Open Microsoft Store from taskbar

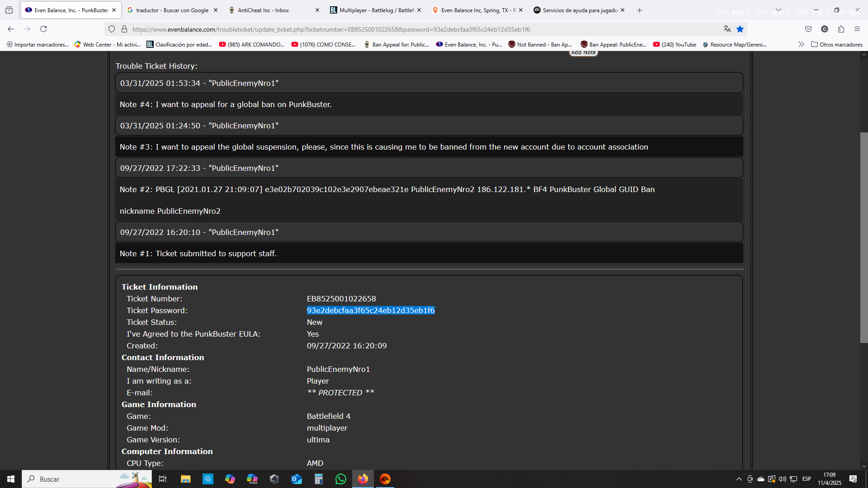coord(208,479)
